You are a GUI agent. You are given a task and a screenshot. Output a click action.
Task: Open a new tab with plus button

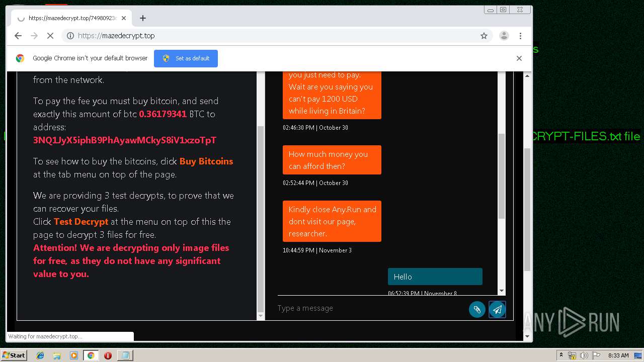point(143,18)
